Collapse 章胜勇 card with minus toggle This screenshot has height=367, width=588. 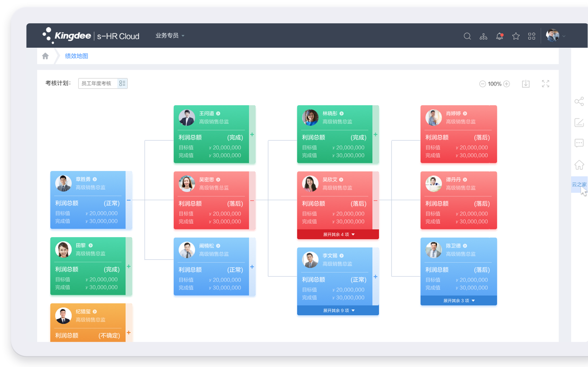[x=129, y=200]
